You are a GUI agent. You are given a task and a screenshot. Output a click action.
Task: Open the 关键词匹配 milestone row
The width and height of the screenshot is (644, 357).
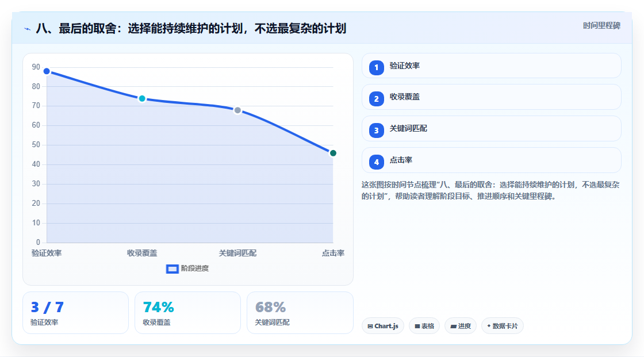click(x=491, y=129)
